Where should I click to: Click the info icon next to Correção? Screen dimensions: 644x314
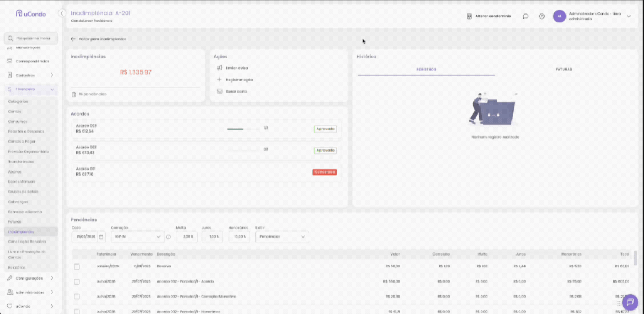tap(168, 236)
